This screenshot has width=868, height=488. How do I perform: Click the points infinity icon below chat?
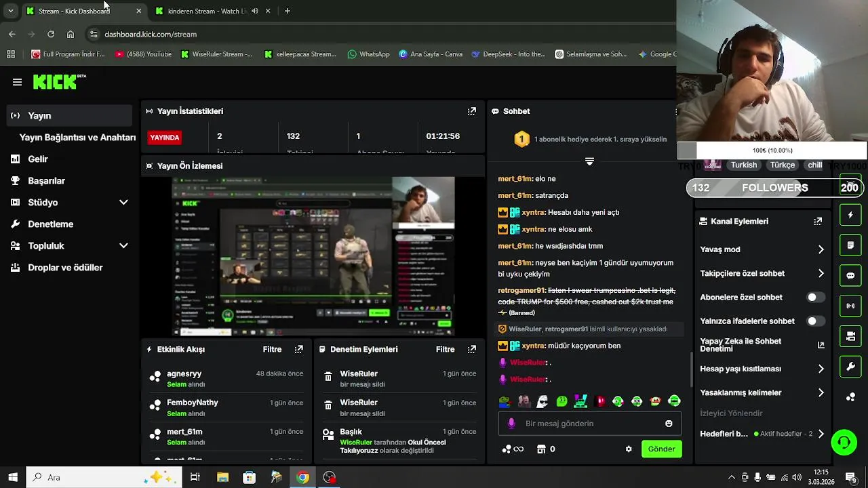tap(513, 449)
